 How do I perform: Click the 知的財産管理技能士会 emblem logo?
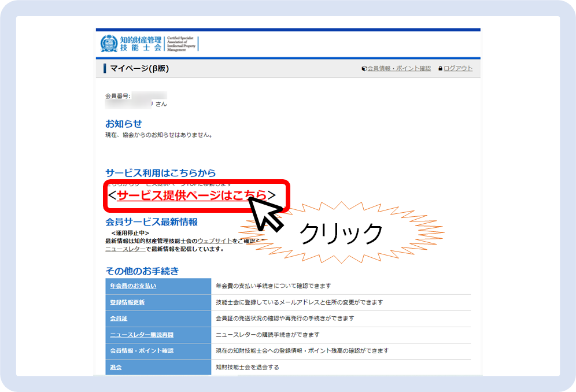[109, 44]
